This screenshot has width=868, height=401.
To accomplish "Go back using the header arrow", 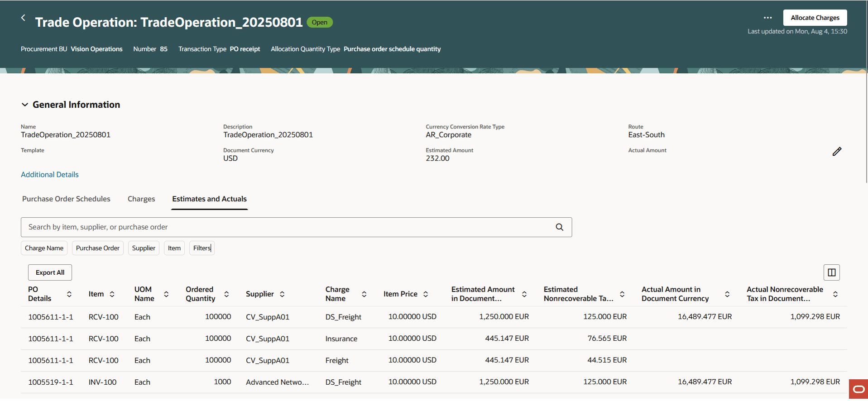I will (x=23, y=18).
